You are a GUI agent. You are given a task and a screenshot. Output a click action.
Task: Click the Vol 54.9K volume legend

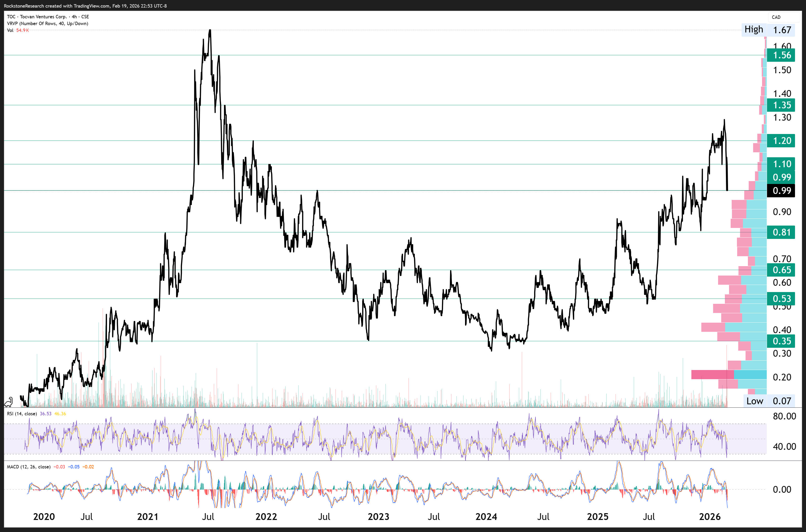click(18, 30)
